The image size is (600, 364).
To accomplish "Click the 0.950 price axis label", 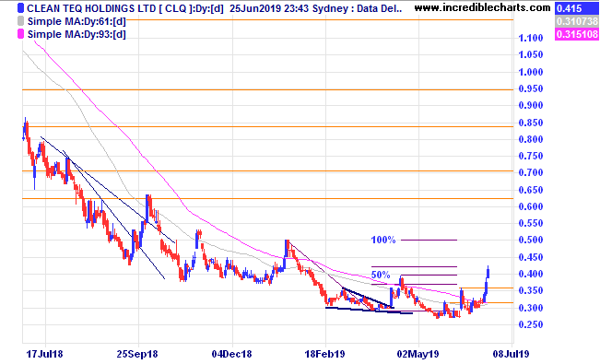I will pyautogui.click(x=530, y=88).
